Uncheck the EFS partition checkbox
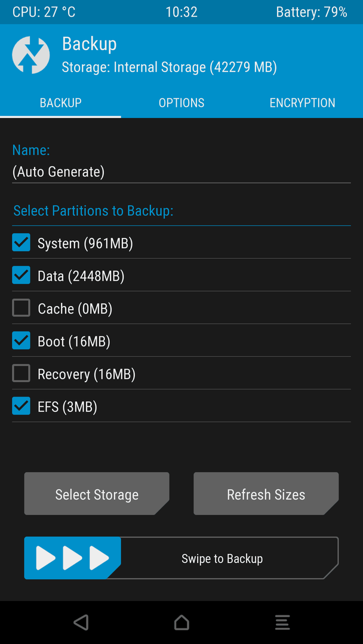Screen dimensions: 363x644 (21, 406)
